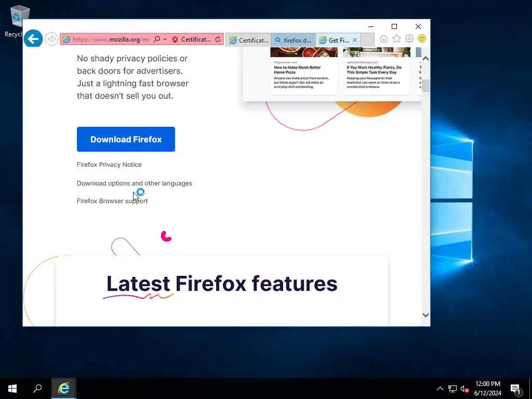Refresh the page with the reload icon
The width and height of the screenshot is (532, 399).
(x=218, y=39)
